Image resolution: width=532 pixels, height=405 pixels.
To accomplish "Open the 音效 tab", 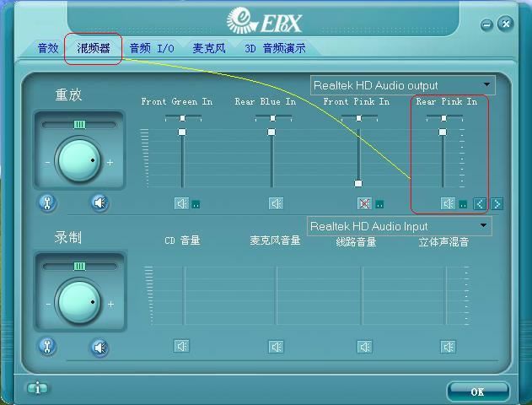I will [x=48, y=48].
